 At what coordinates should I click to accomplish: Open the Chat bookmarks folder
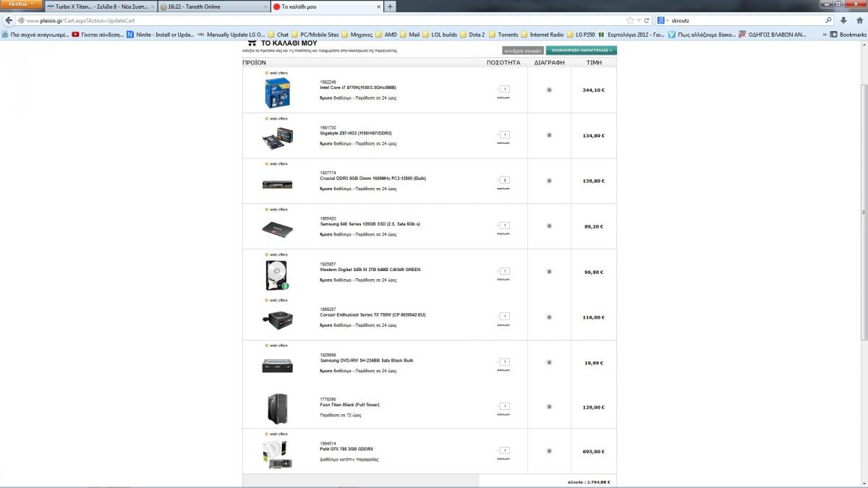(x=278, y=34)
